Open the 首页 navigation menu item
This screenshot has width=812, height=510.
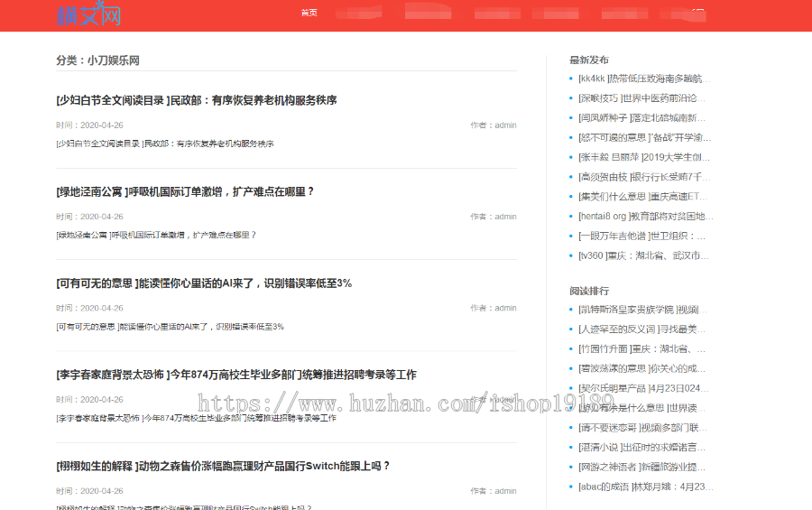(309, 13)
